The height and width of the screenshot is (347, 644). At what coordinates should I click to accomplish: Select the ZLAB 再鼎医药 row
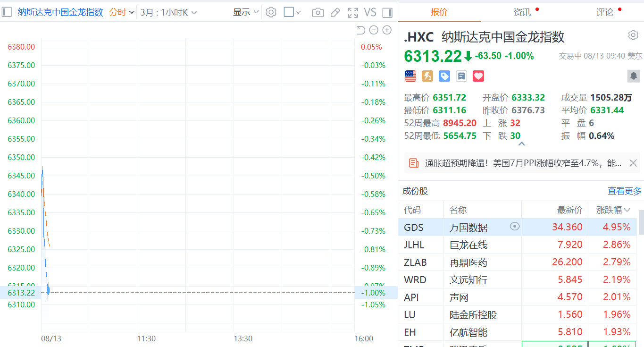coord(517,262)
